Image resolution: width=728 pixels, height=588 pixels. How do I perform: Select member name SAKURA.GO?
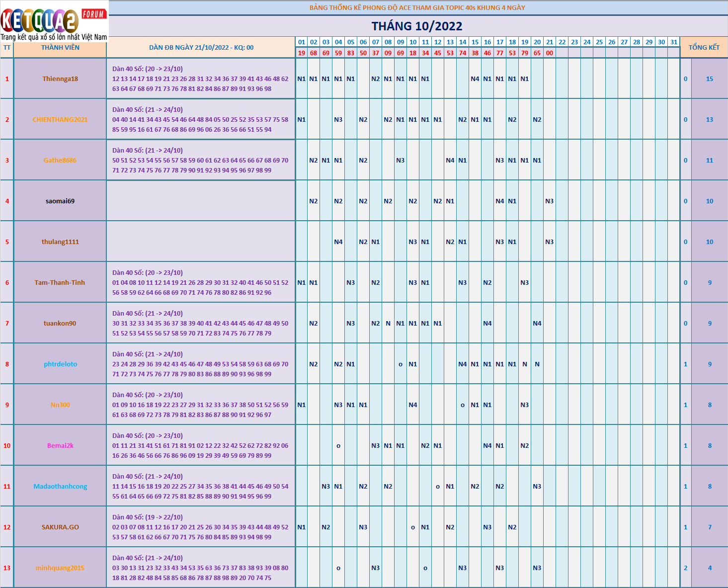pos(60,527)
